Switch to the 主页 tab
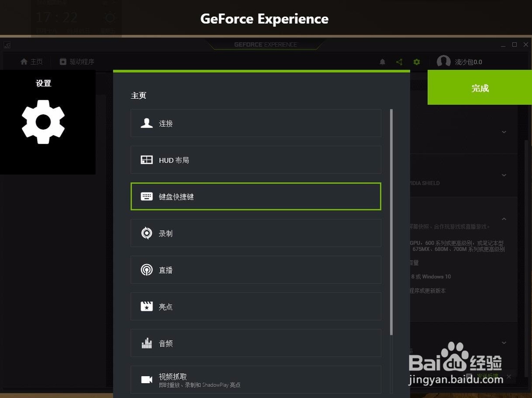Viewport: 532px width, 398px height. click(30, 61)
